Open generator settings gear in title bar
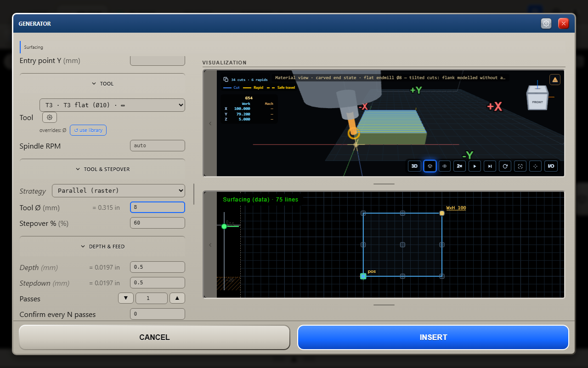588x368 pixels. tap(546, 23)
